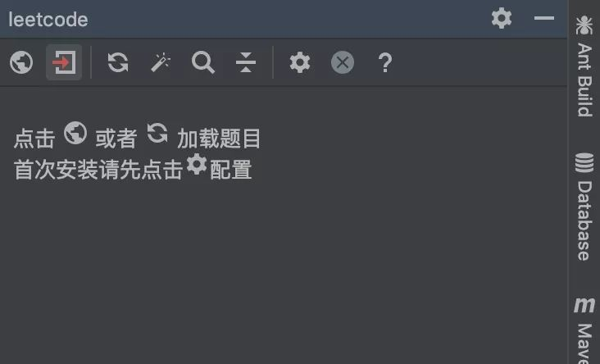Viewport: 600px width, 364px height.
Task: Click the gear icon in hint text
Action: tap(197, 164)
